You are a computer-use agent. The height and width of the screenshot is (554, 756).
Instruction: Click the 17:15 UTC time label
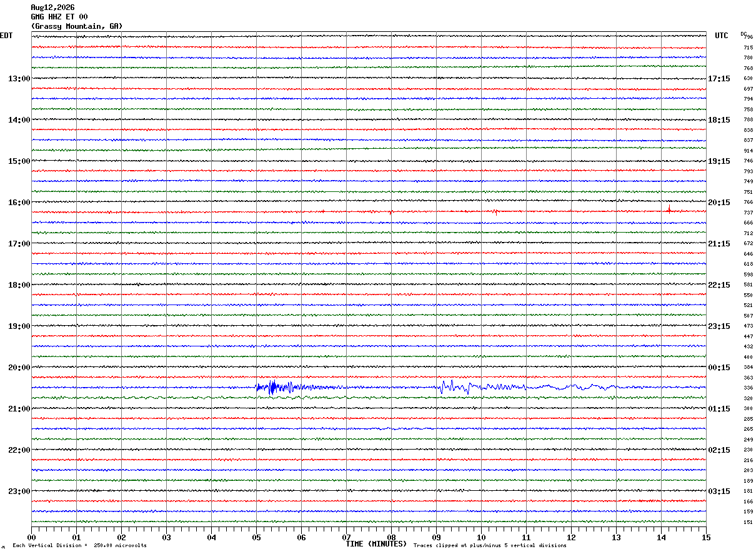pos(719,79)
